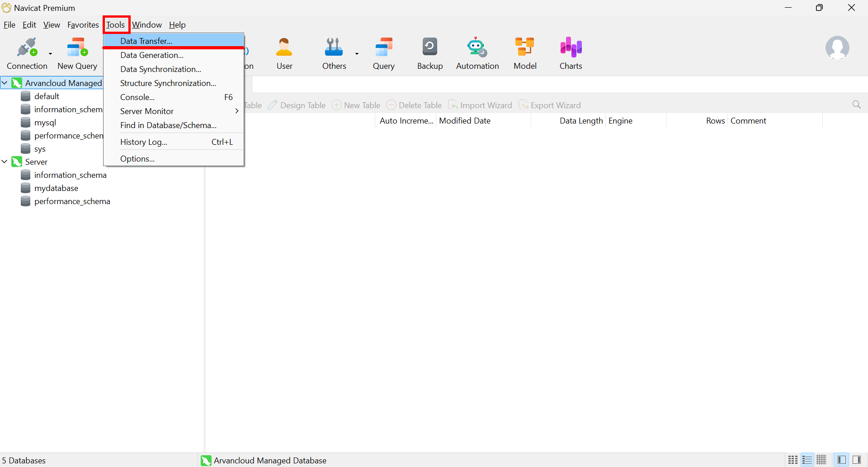Viewport: 868px width, 467px height.
Task: Click the New Query toolbar icon
Action: (x=77, y=53)
